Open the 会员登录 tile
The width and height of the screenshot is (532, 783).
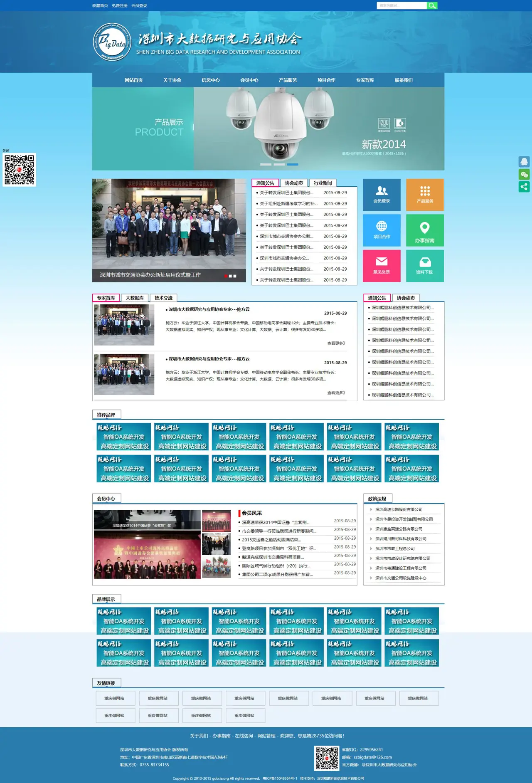click(x=382, y=195)
